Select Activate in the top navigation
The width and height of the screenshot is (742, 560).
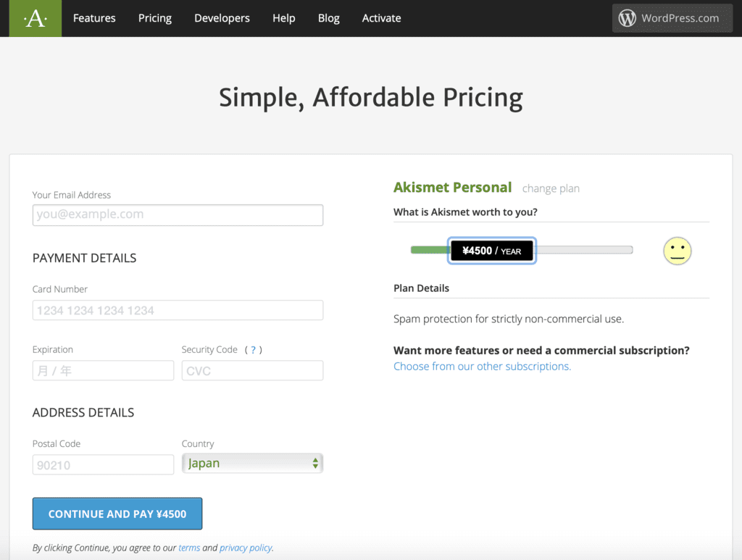(x=381, y=18)
